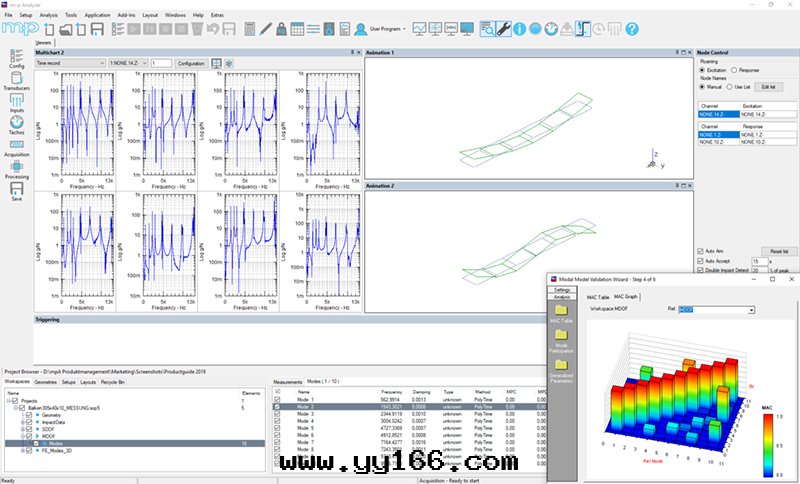This screenshot has width=800, height=484.
Task: Enable the Auto Arm checkbox
Action: [x=700, y=251]
